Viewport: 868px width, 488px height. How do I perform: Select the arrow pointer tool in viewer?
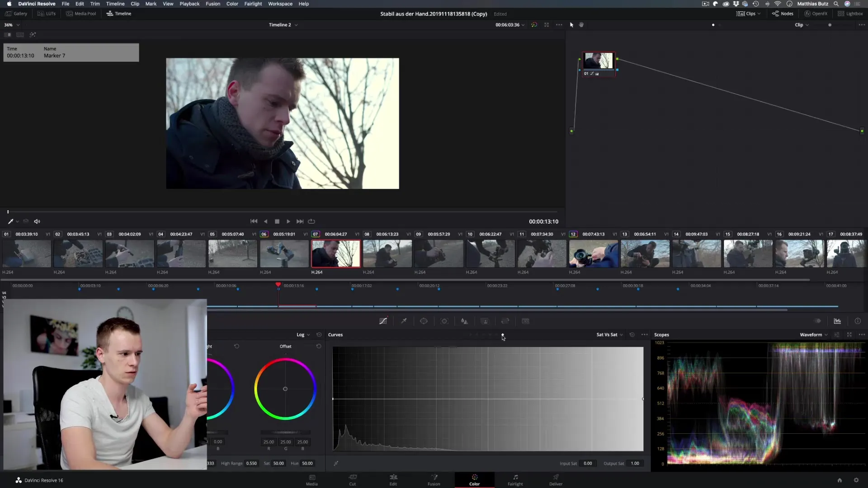[571, 25]
